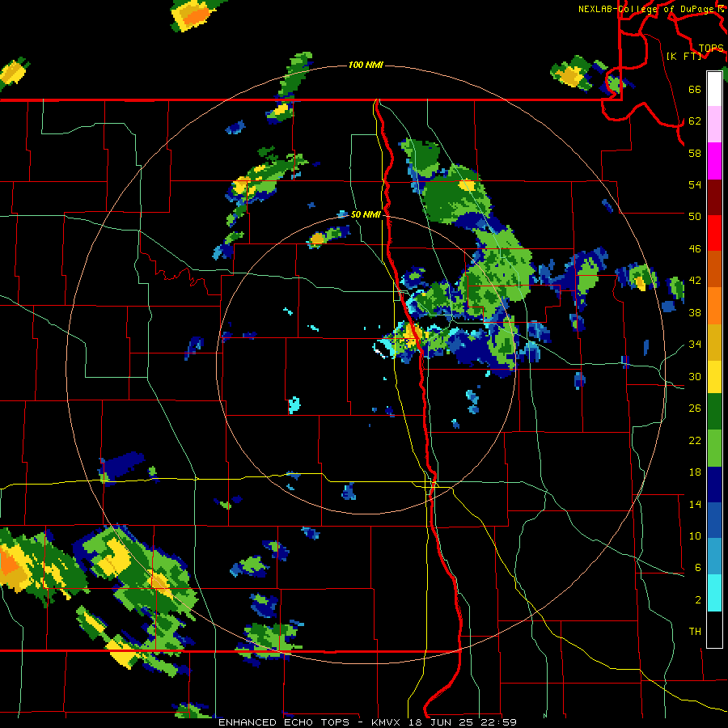
Task: Click the cyan legend swatch
Action: [x=714, y=593]
